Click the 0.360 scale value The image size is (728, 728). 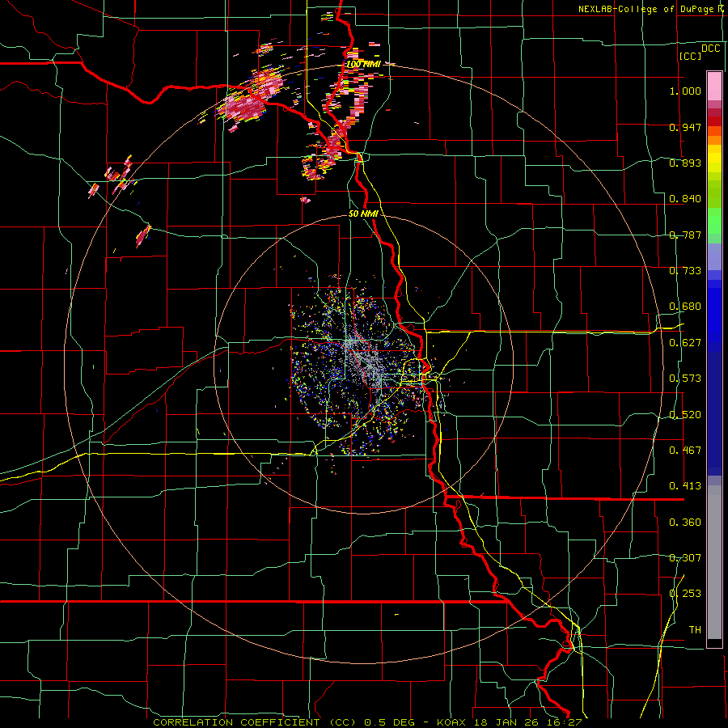[685, 523]
